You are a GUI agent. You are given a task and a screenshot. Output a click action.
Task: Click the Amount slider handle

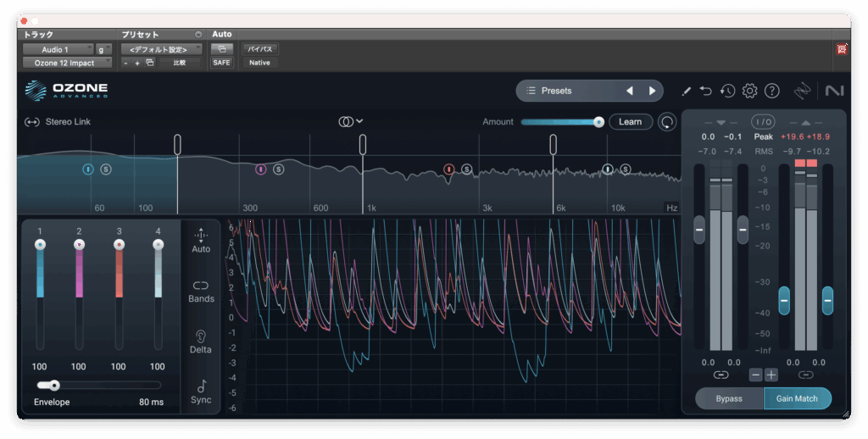click(598, 122)
